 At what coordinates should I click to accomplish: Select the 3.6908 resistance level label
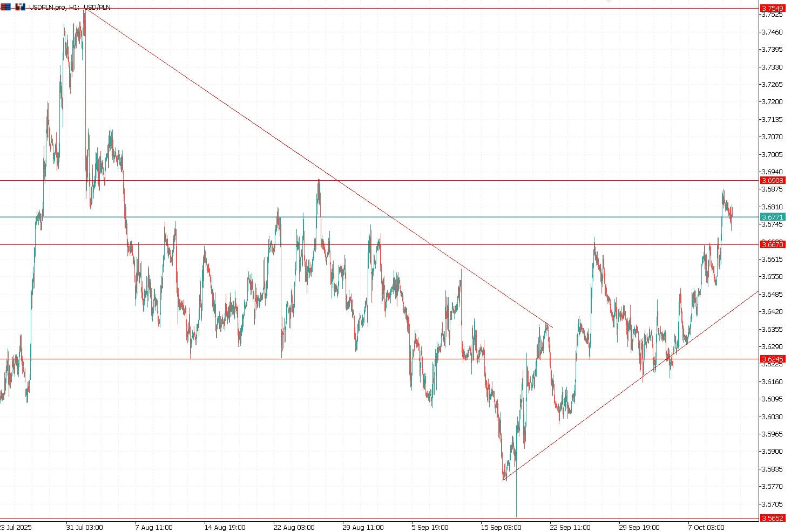tap(772, 180)
